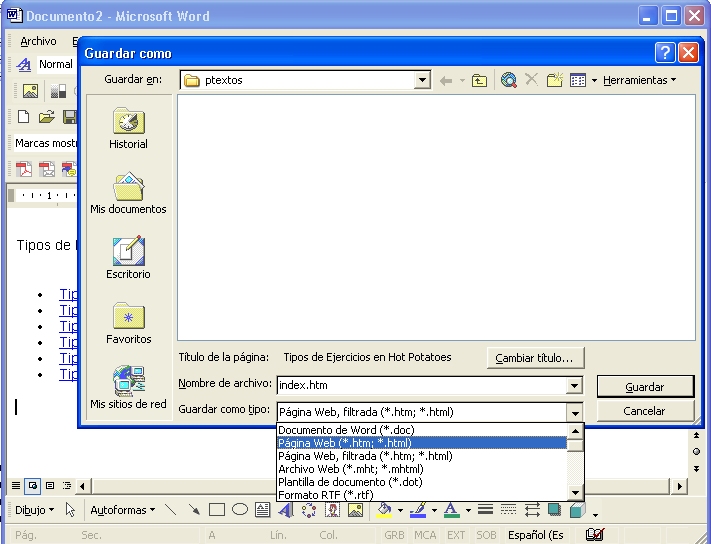The image size is (711, 544).
Task: Choose Documento de Word (*.doc) type
Action: (345, 430)
